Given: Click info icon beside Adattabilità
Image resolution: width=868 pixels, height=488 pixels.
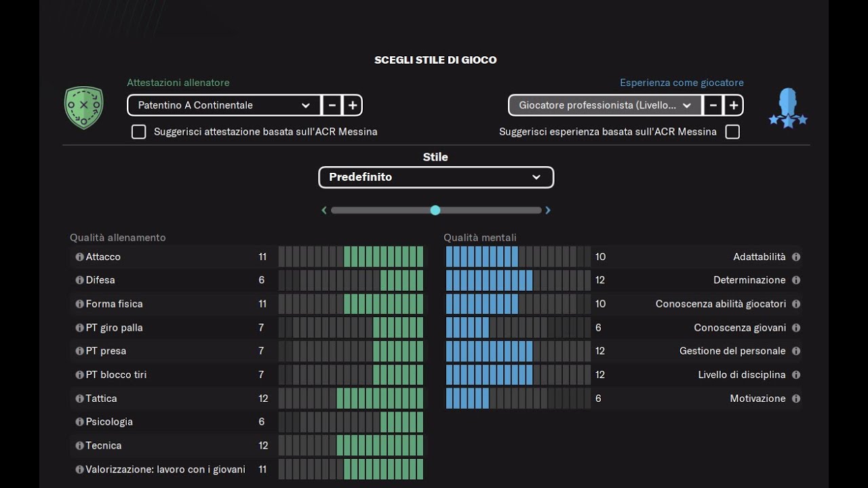Looking at the screenshot, I should click(796, 257).
